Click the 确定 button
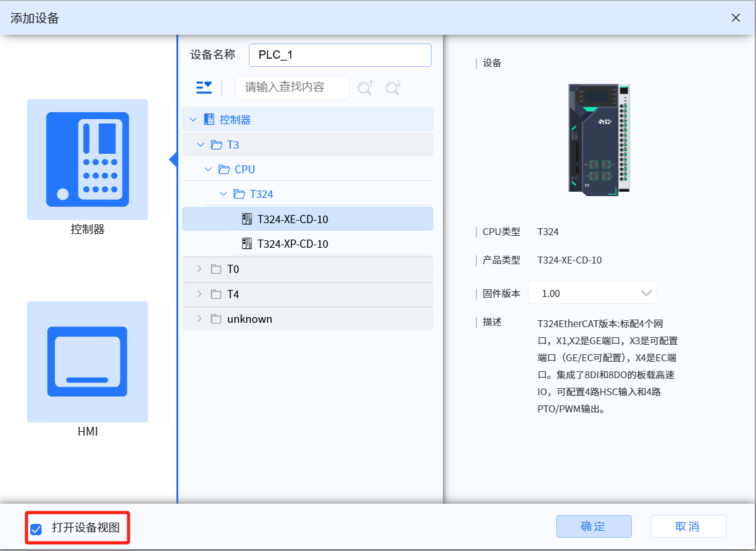 coord(593,526)
